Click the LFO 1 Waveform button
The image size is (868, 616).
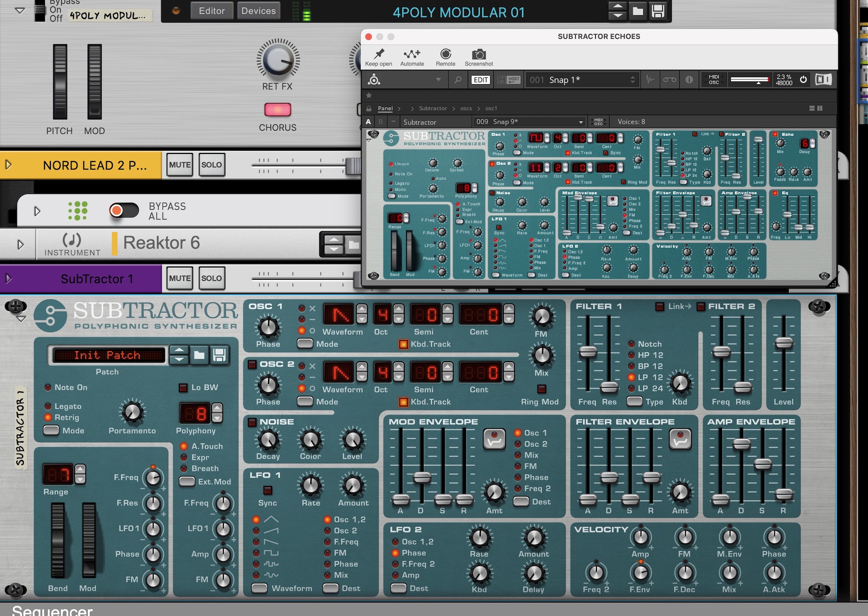(x=259, y=588)
